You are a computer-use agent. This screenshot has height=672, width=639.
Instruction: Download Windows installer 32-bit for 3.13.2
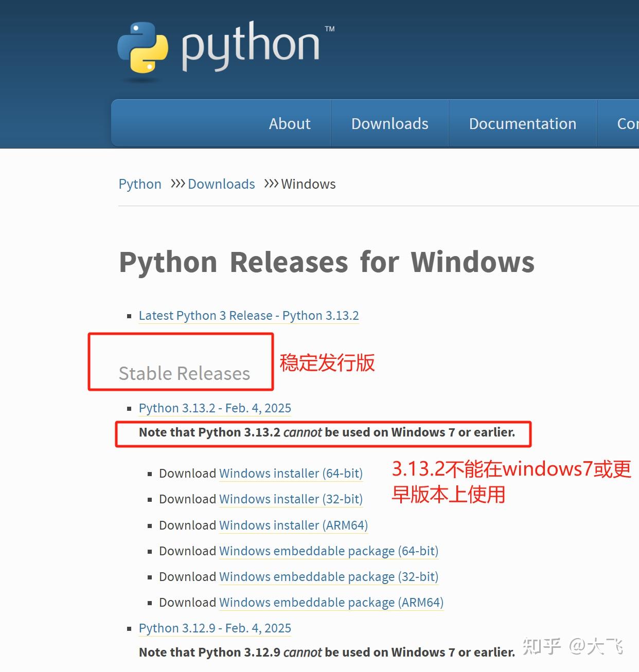[x=291, y=499]
